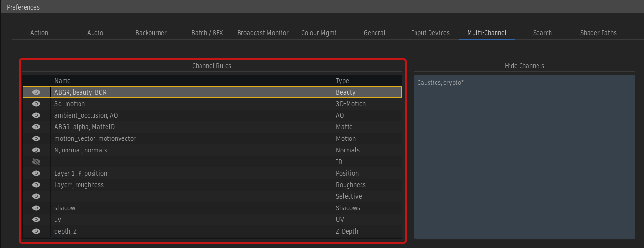The width and height of the screenshot is (644, 248).
Task: Hide the Roughness channel rule
Action: point(36,185)
